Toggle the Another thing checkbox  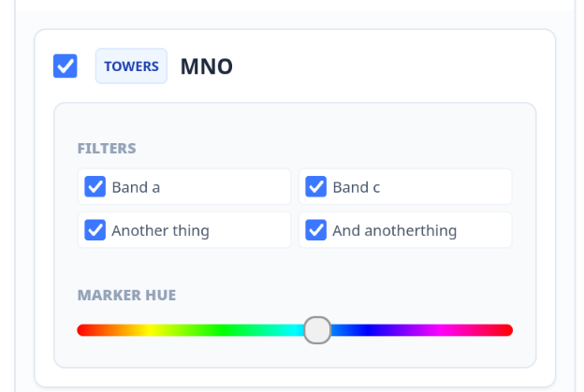(x=95, y=230)
